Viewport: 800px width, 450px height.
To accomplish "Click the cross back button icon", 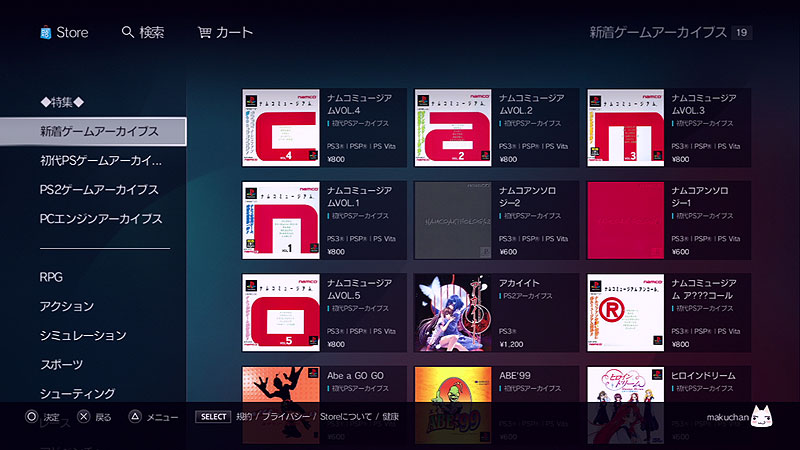I will (84, 417).
